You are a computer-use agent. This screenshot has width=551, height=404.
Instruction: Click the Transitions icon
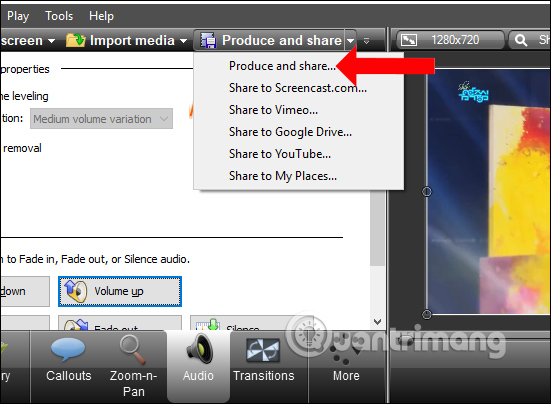263,350
